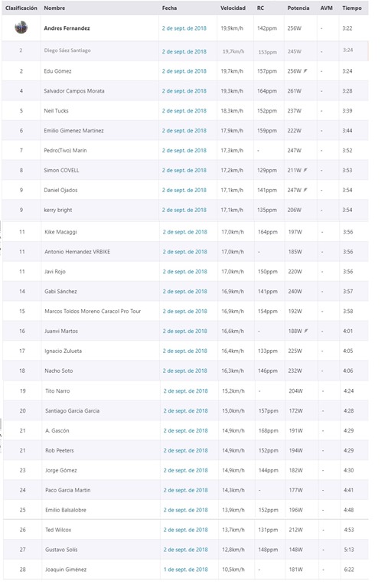Open Salvador Campos Morata's date link
Viewport: 388px width, 588px height.
point(184,91)
